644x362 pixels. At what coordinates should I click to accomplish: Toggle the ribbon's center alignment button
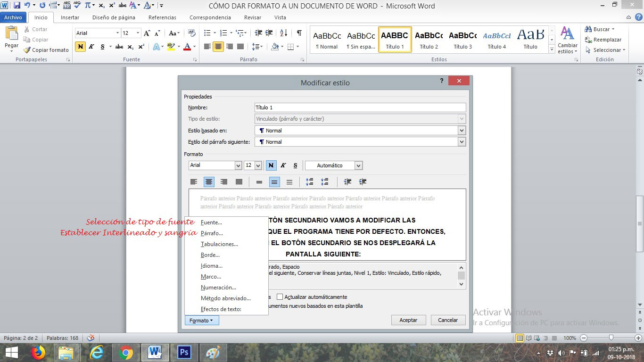click(x=218, y=47)
